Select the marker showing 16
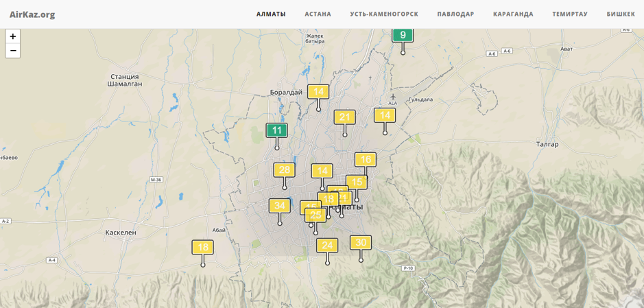The height and width of the screenshot is (308, 644). tap(366, 160)
